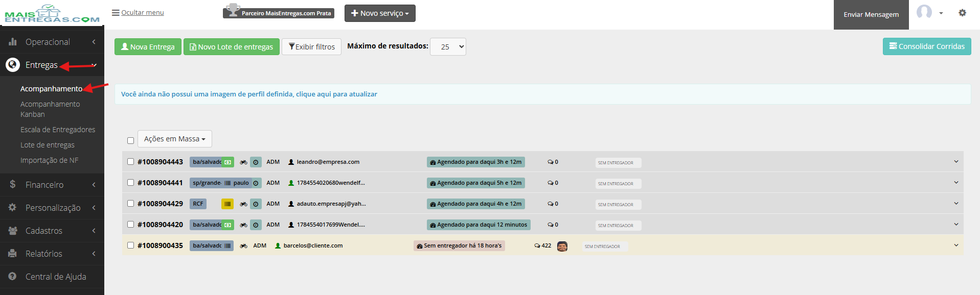This screenshot has height=295, width=980.
Task: Click the Exibir filtros button
Action: point(311,47)
